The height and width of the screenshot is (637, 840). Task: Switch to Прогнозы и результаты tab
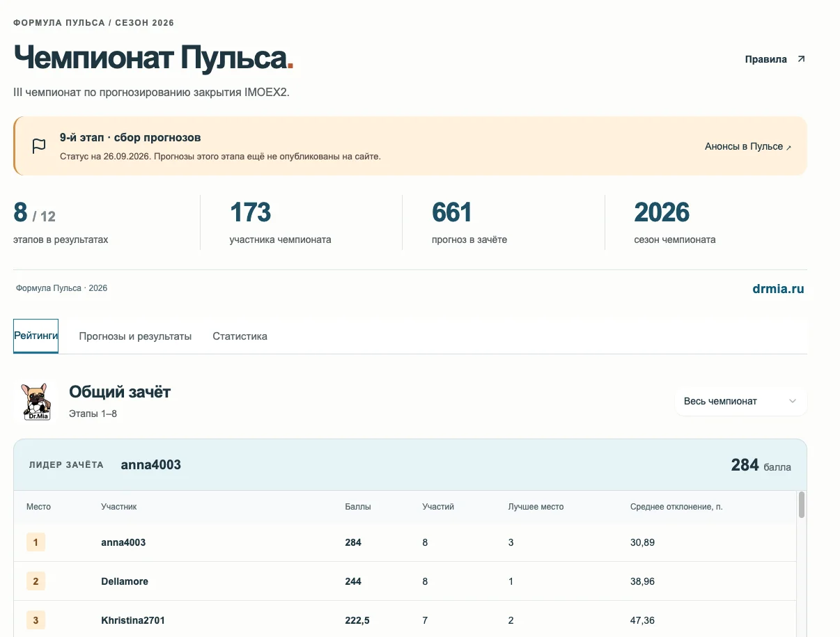[135, 336]
